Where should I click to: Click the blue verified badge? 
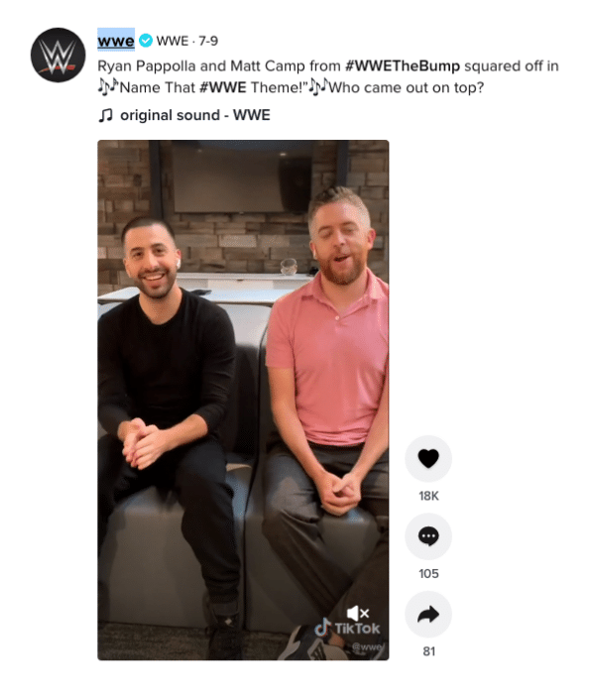coord(146,41)
